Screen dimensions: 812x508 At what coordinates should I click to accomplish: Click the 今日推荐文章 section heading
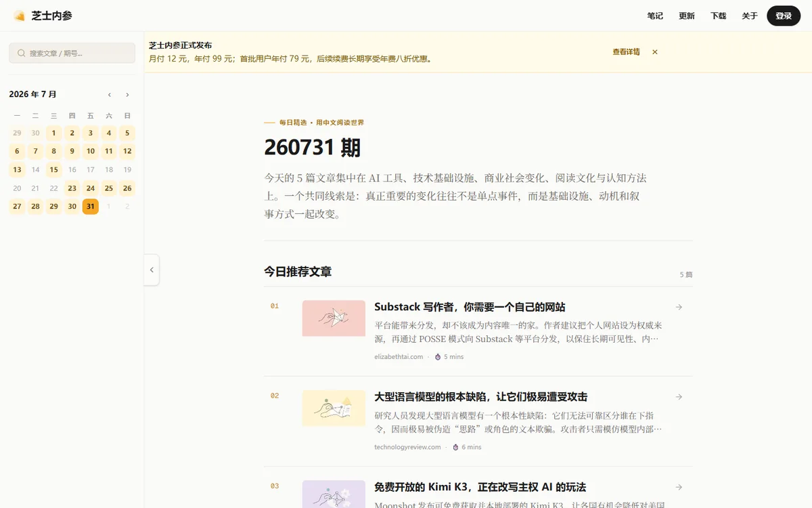(298, 272)
